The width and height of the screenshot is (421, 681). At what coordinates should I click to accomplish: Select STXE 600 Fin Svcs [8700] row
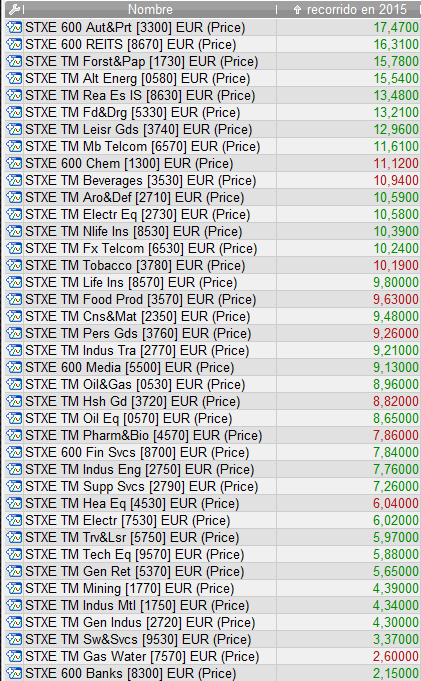(212, 452)
